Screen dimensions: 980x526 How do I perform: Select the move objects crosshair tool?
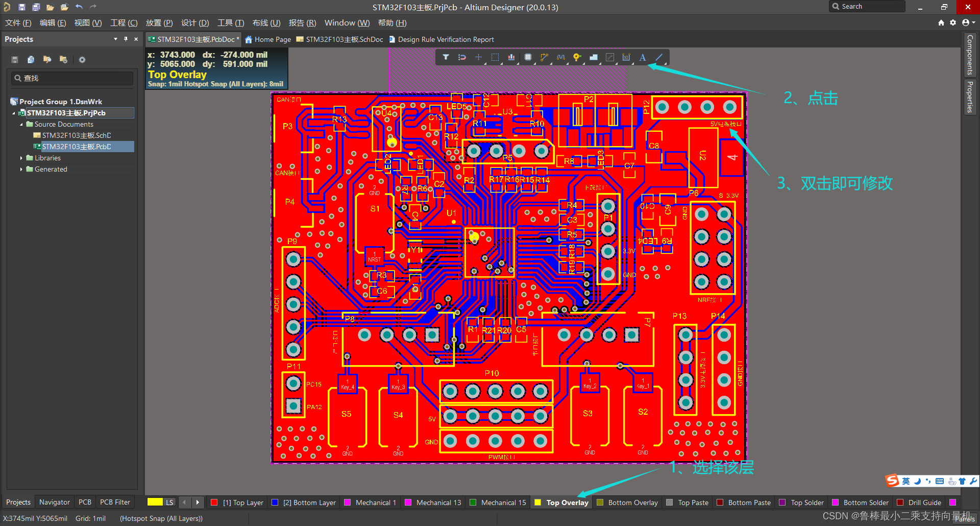(478, 57)
